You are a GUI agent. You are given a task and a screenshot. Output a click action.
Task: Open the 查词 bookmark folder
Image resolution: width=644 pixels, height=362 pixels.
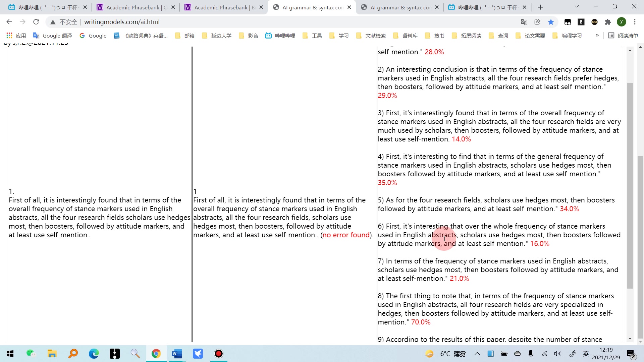pyautogui.click(x=498, y=36)
